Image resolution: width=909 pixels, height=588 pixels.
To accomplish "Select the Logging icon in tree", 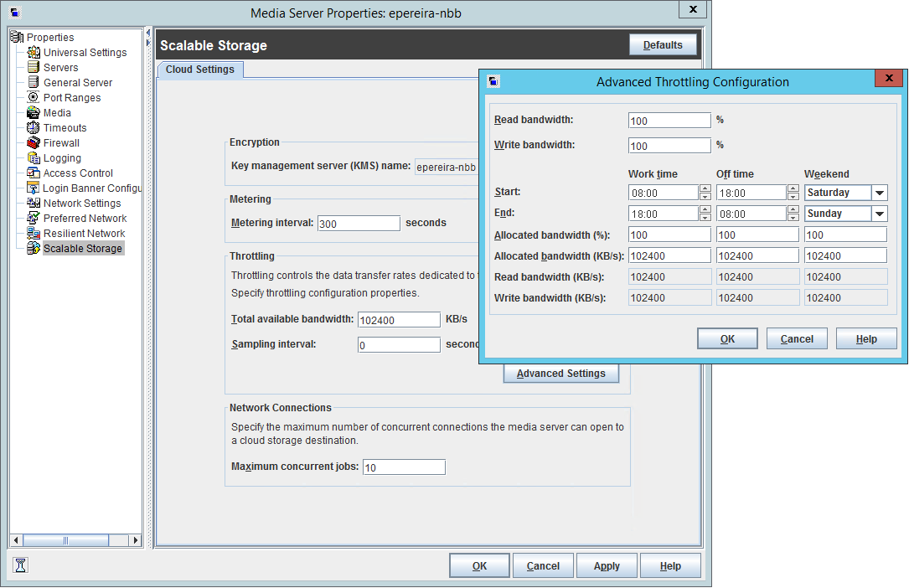I will click(34, 158).
